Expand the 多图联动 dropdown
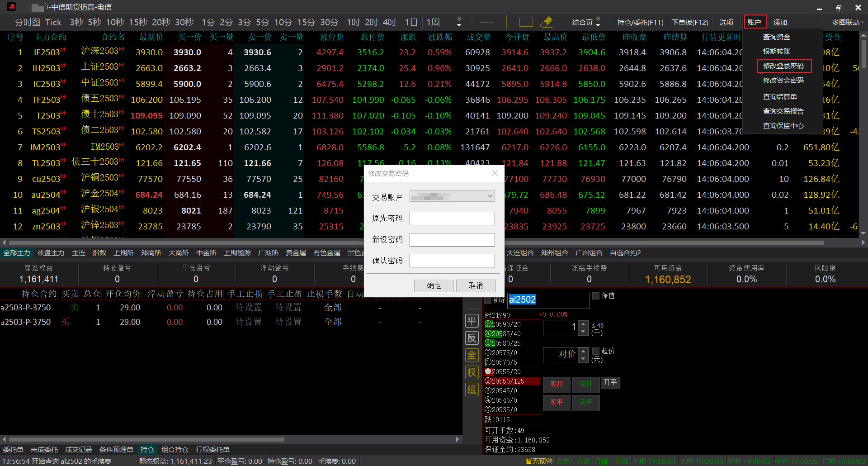This screenshot has height=466, width=868. [x=848, y=22]
